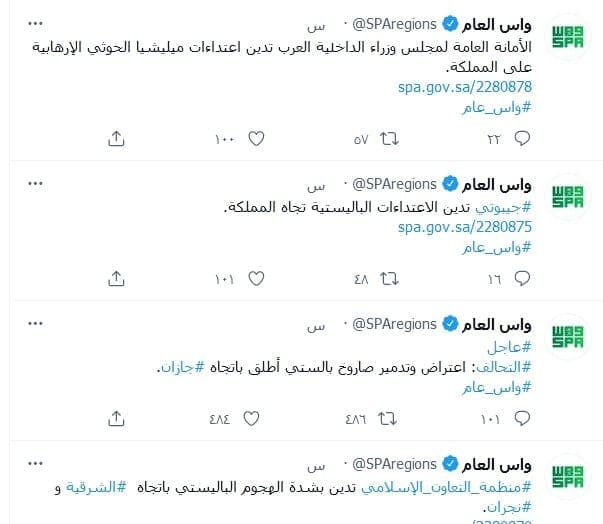The width and height of the screenshot is (603, 524).
Task: Reply to the breaking news tweet about Jazan
Action: coord(522,418)
